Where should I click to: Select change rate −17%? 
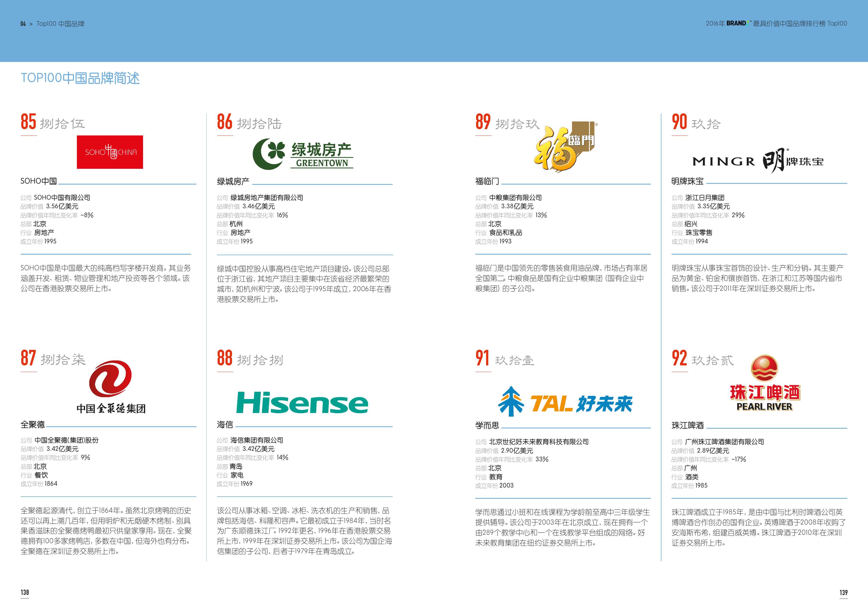(739, 459)
